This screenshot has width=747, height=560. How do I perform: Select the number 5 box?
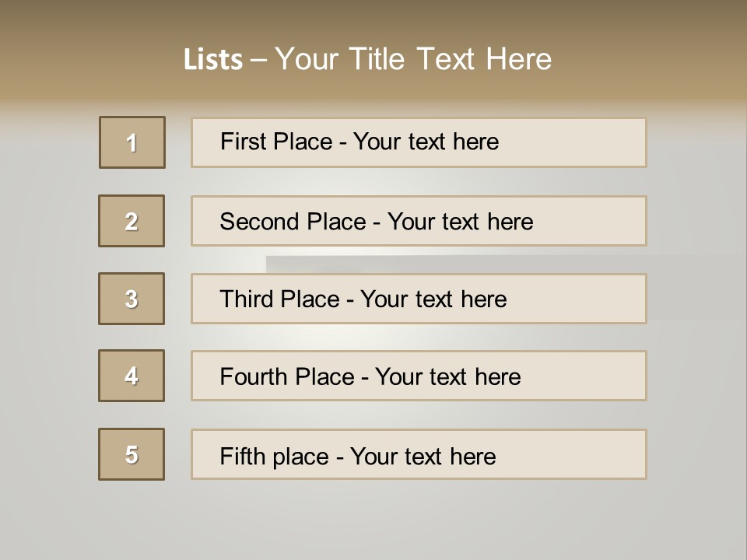[132, 454]
